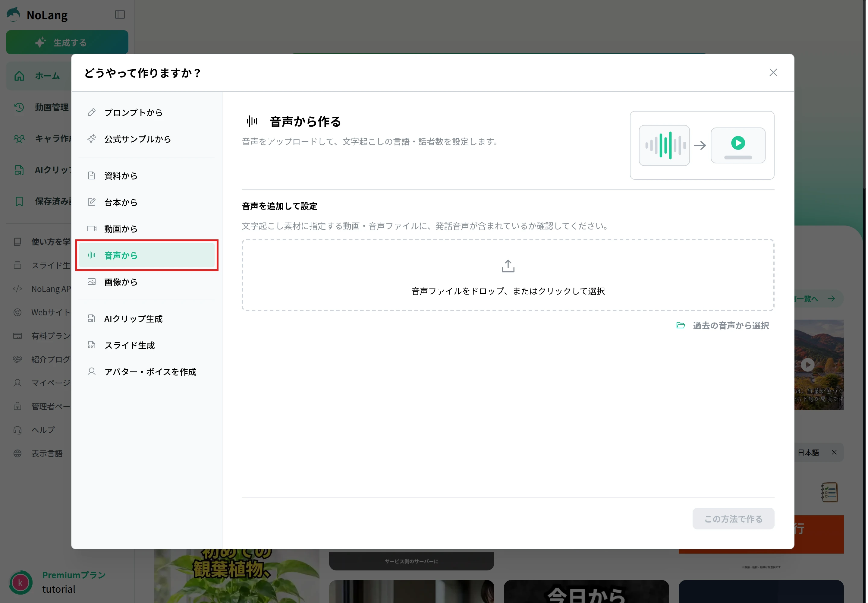Open スライド生成 in the left sidebar
The image size is (868, 603).
[42, 265]
